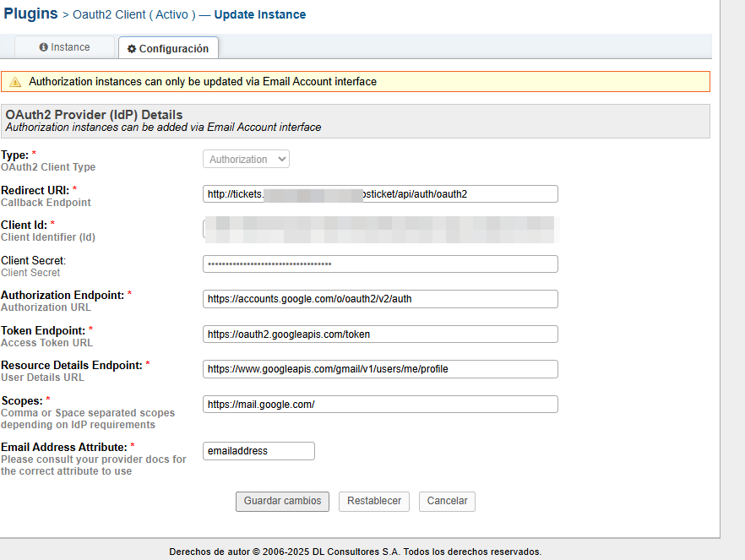Viewport: 745px width, 560px height.
Task: Place cursor in the Scopes field
Action: pos(380,405)
